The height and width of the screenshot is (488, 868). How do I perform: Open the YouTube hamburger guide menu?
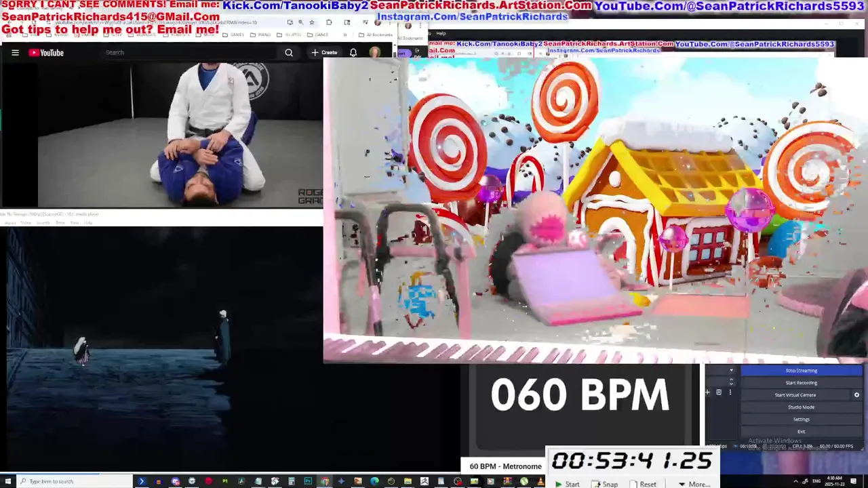coord(15,52)
